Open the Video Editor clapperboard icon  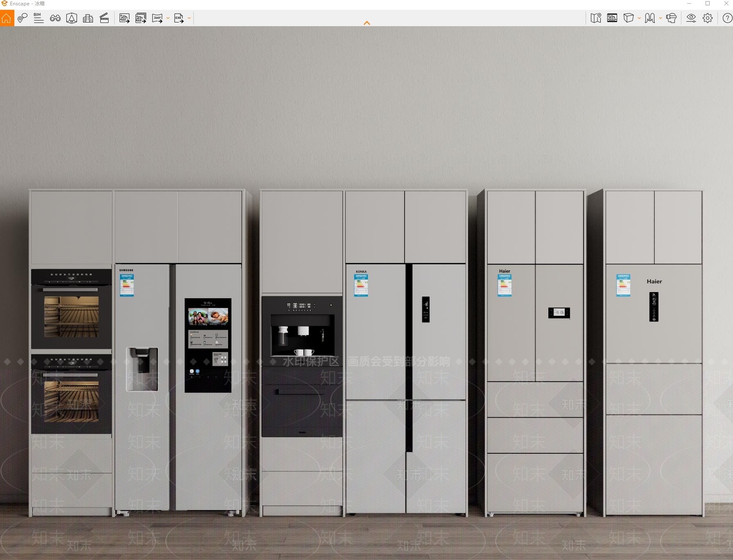104,18
